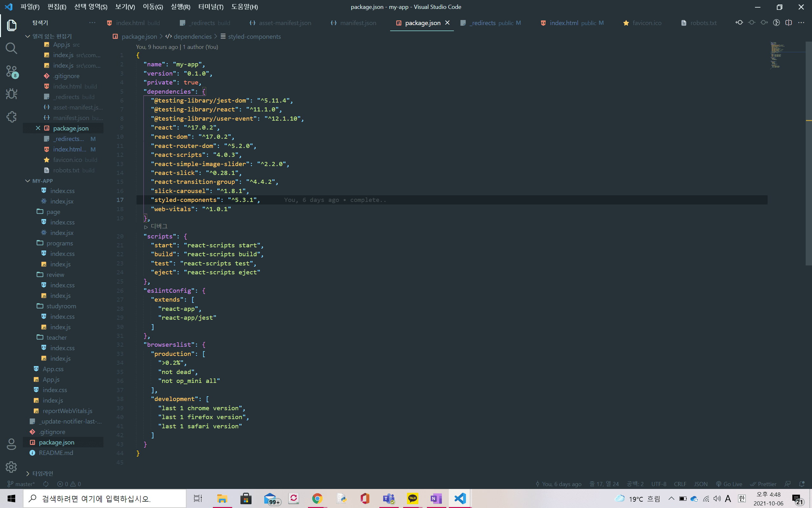The height and width of the screenshot is (508, 812).
Task: Open Microsoft Teams from taskbar
Action: coord(389,498)
